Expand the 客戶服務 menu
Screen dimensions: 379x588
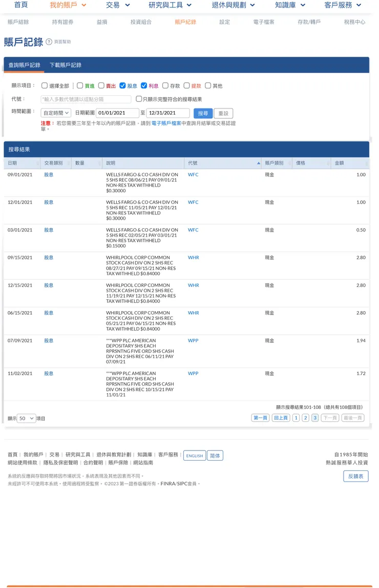343,5
